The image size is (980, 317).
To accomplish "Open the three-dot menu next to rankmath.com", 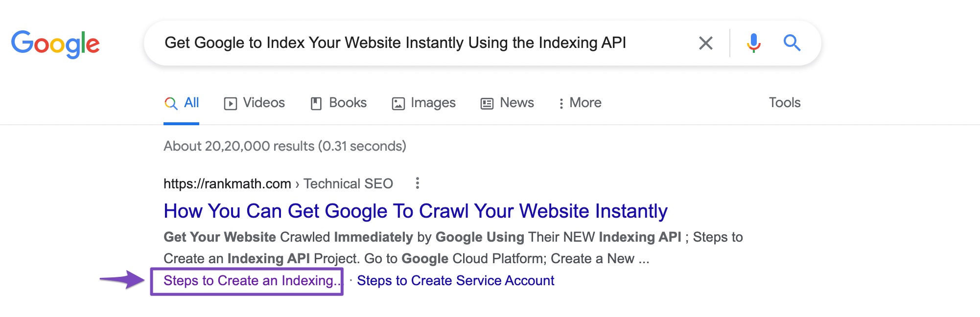I will click(418, 183).
